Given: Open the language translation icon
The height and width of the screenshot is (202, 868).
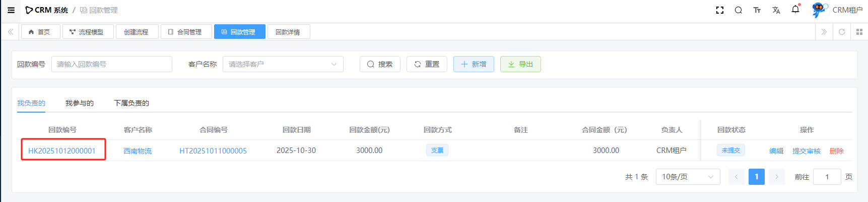Looking at the screenshot, I should tap(776, 10).
